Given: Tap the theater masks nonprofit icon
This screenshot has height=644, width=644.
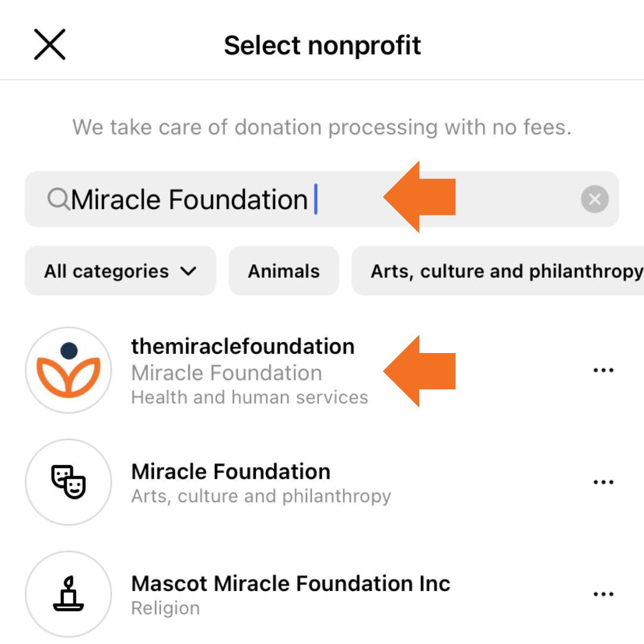Looking at the screenshot, I should [69, 482].
